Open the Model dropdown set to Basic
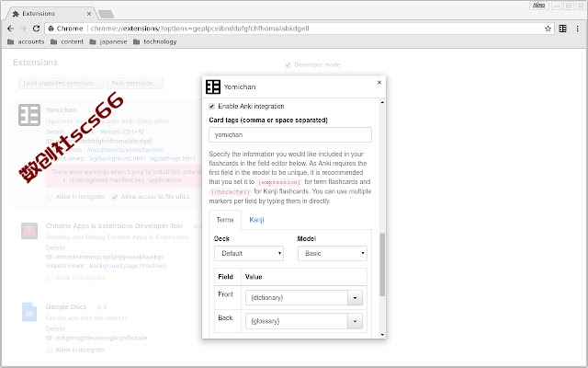 (333, 254)
